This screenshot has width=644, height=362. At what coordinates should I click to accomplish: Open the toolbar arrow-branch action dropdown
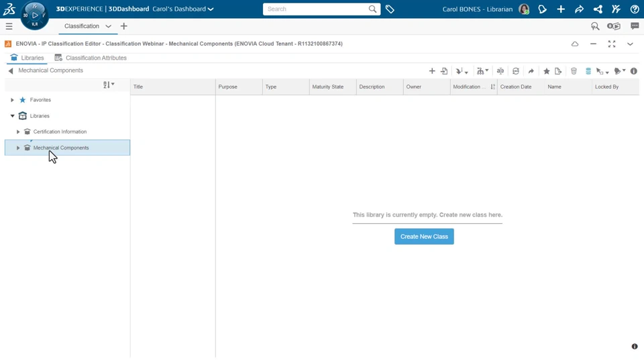(x=462, y=71)
